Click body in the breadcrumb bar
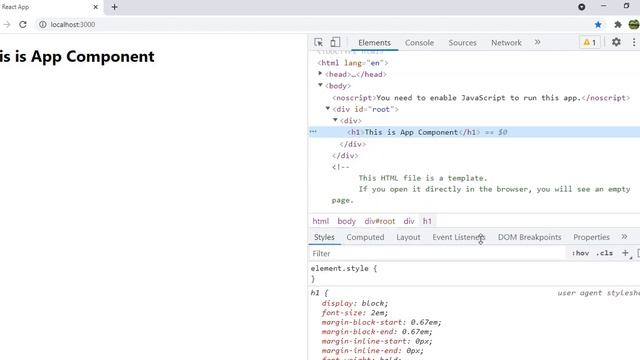Viewport: 640px width, 360px height. pyautogui.click(x=347, y=221)
